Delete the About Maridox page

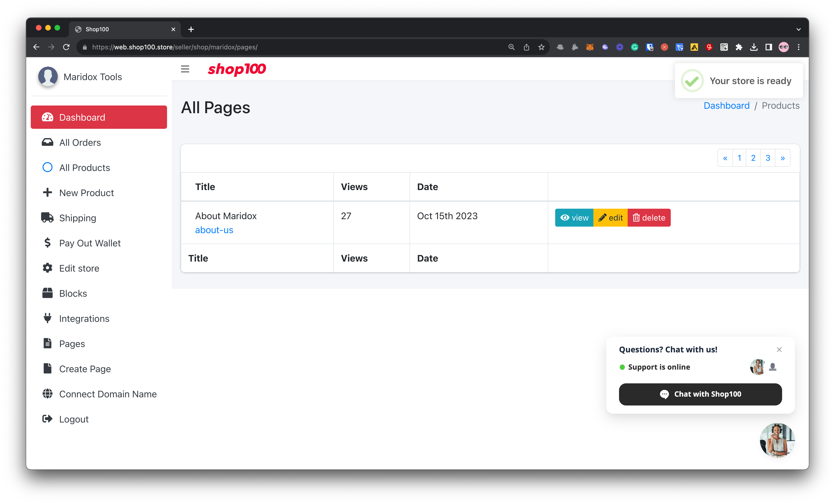coord(649,218)
